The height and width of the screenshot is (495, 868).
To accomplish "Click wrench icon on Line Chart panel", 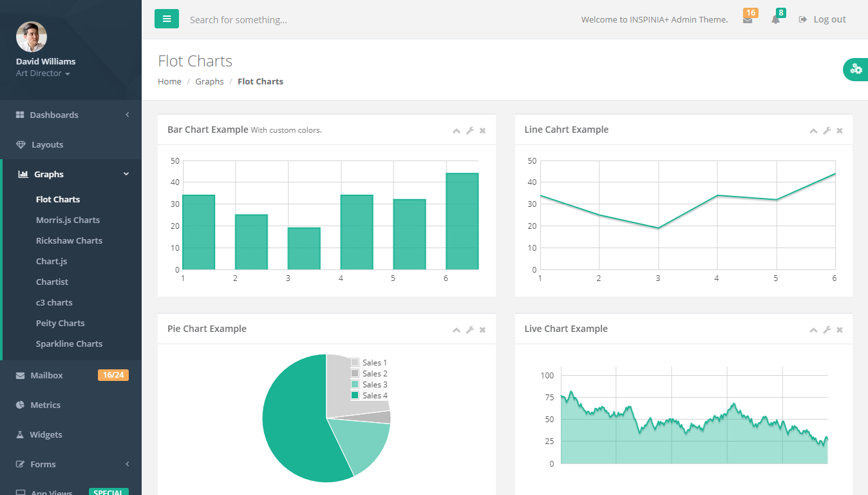I will point(827,131).
